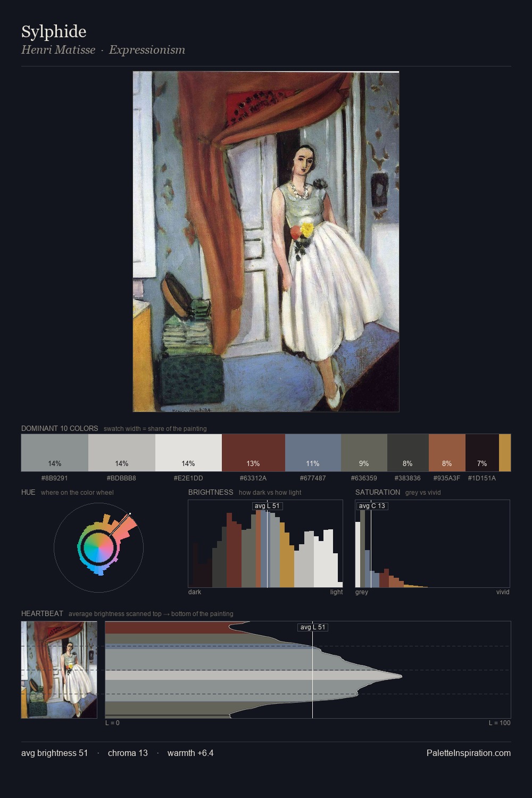532x798 pixels.
Task: Select the #1D151A near-black swatch
Action: [x=482, y=453]
